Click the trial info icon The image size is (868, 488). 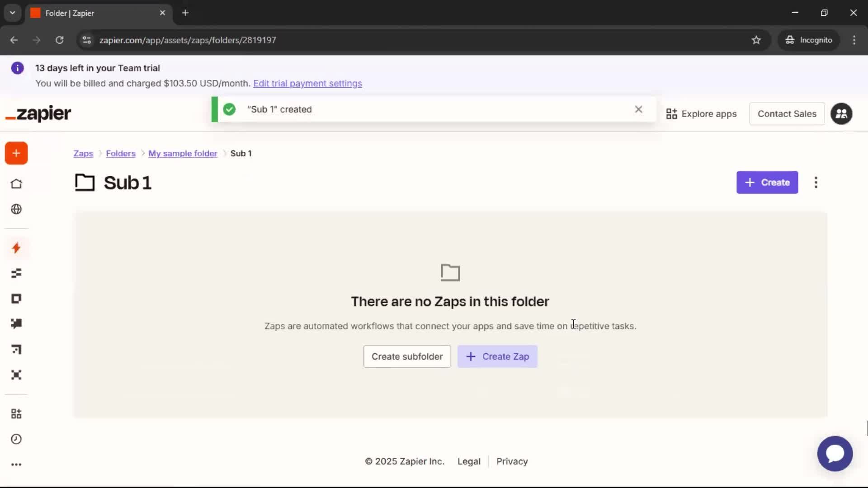pos(17,68)
